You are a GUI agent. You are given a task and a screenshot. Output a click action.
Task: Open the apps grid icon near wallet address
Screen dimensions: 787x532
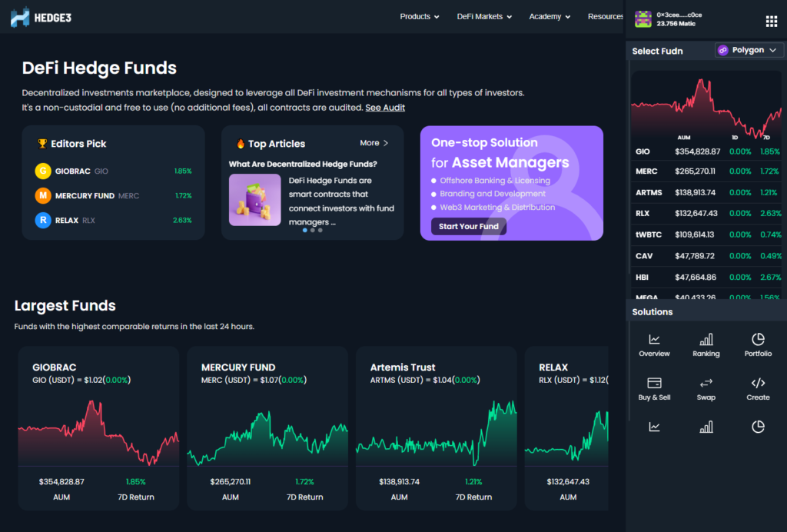click(x=772, y=21)
